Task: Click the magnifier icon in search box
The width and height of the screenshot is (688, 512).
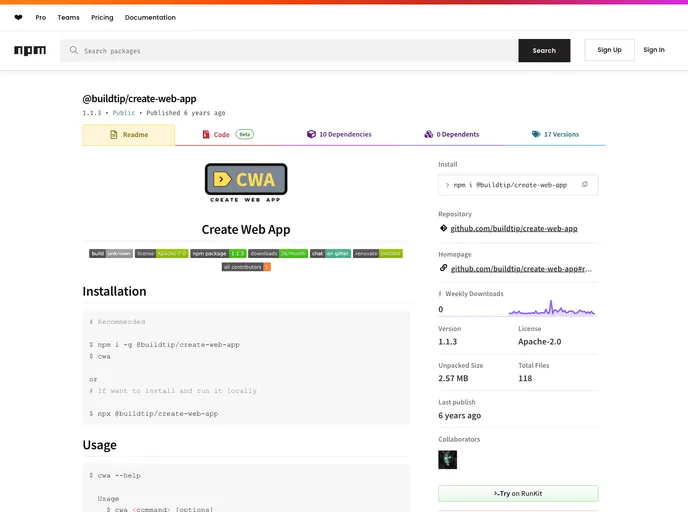Action: 73,50
